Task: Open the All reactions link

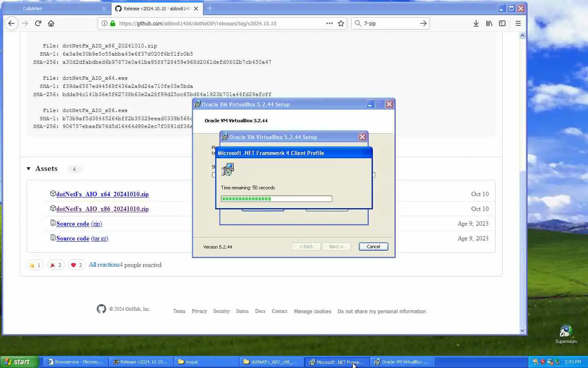Action: coord(105,265)
